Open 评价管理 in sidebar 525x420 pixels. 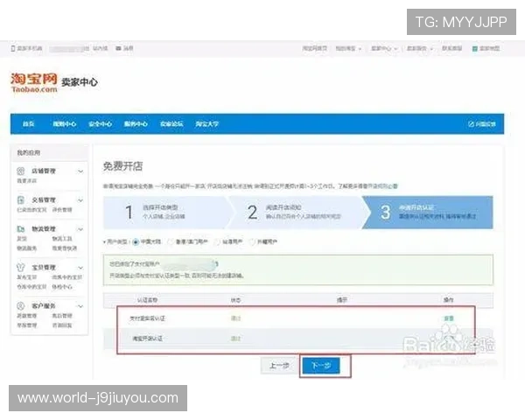click(x=62, y=210)
